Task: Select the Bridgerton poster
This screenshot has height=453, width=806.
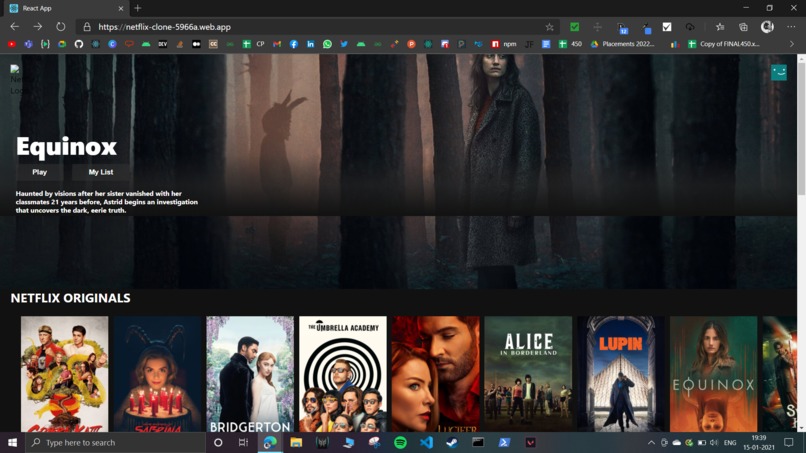Action: click(x=250, y=374)
